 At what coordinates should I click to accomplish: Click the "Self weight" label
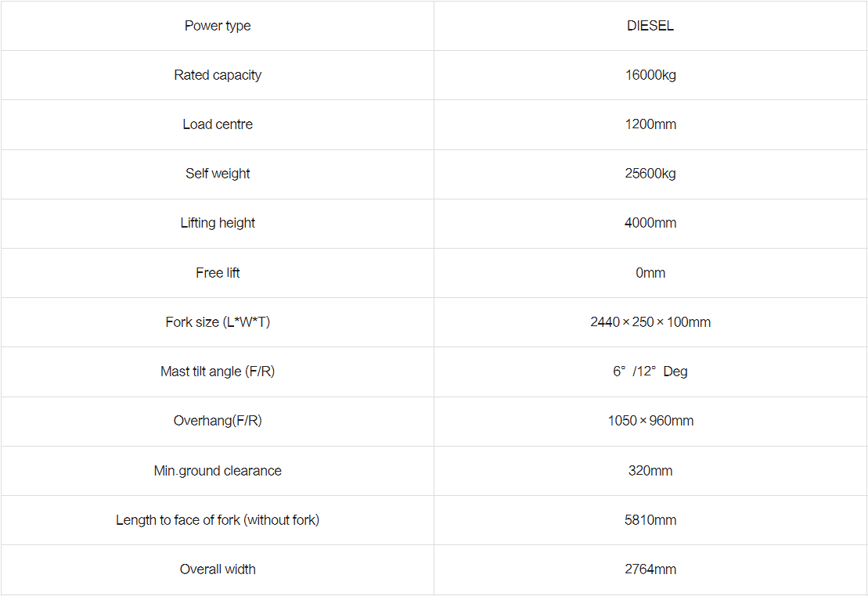pyautogui.click(x=218, y=174)
